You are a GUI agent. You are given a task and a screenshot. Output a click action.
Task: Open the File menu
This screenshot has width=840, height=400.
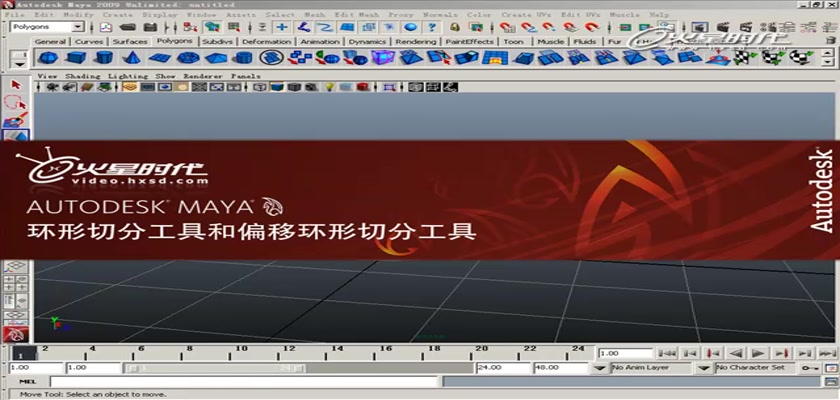[x=14, y=14]
